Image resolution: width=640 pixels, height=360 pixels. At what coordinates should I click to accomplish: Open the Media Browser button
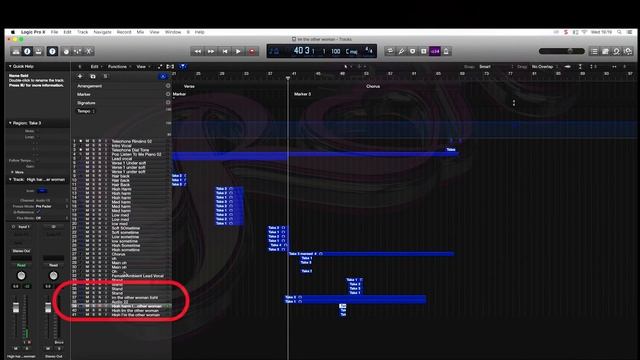pyautogui.click(x=628, y=51)
